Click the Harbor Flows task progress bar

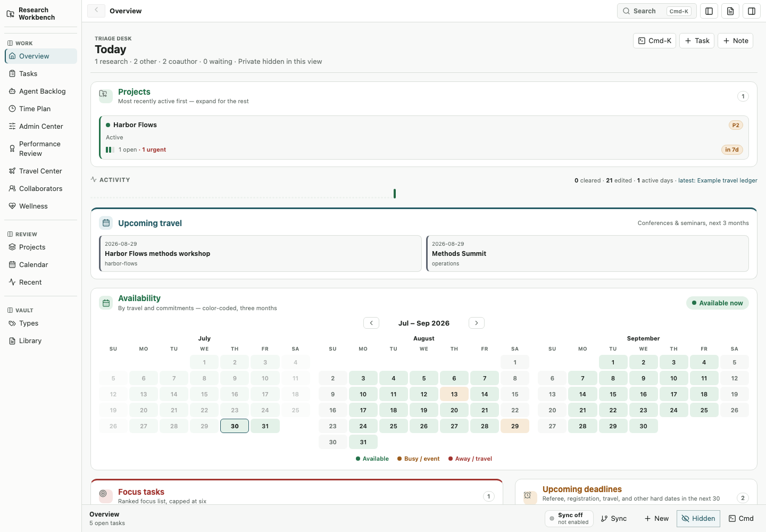tap(110, 149)
